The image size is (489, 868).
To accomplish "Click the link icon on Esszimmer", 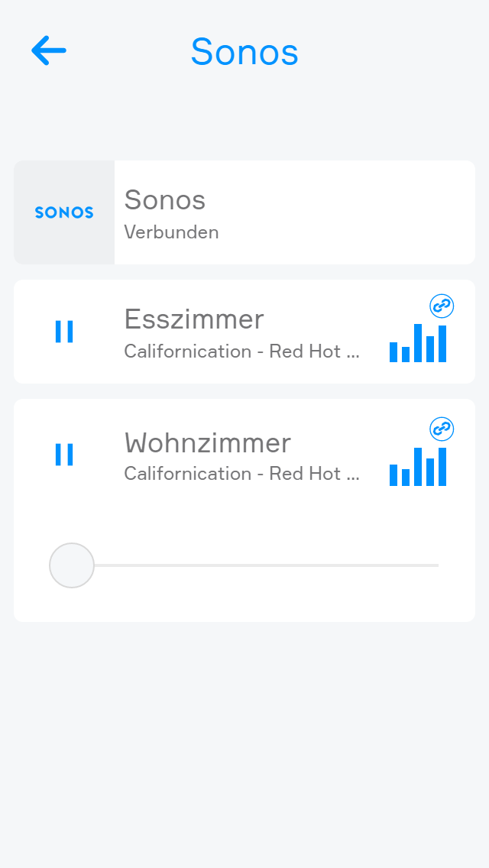I will pyautogui.click(x=442, y=306).
